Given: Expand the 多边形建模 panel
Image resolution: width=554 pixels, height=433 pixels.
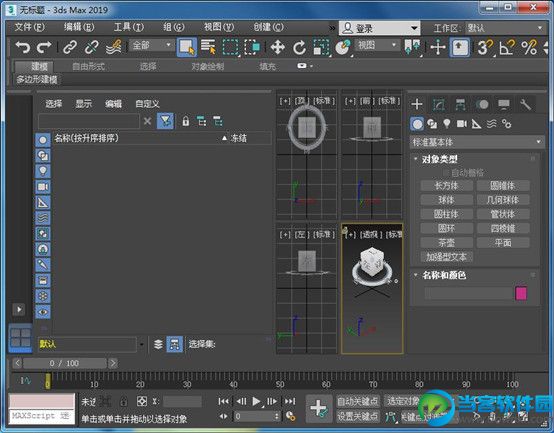Looking at the screenshot, I should click(37, 79).
